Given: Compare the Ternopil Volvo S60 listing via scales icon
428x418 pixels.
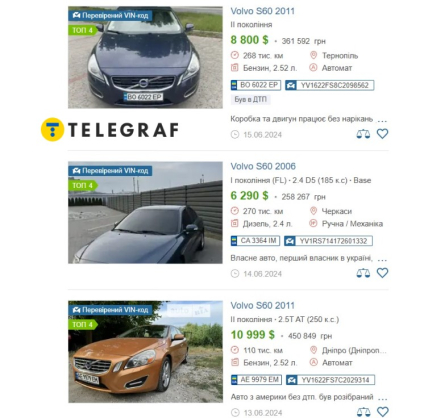Looking at the screenshot, I should click(363, 134).
